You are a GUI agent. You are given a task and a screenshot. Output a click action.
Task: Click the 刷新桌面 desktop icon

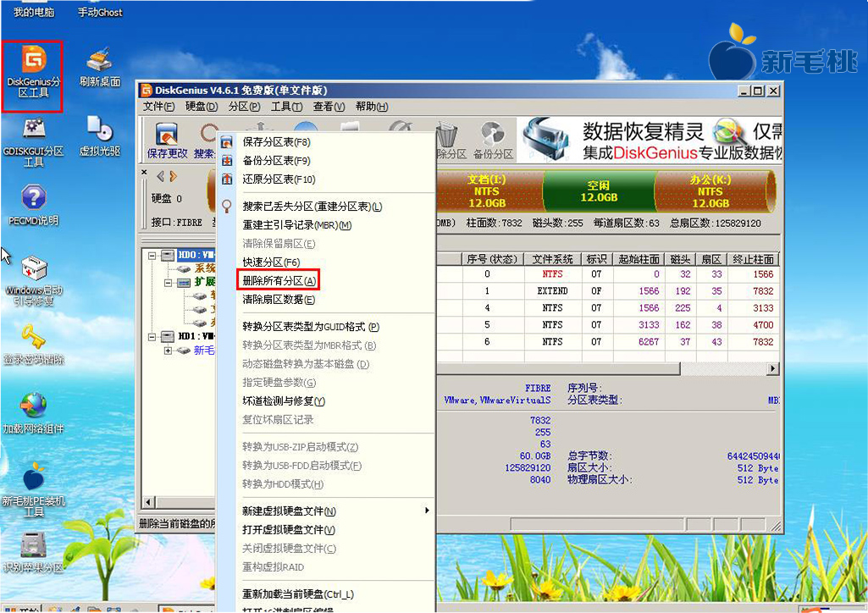[100, 66]
